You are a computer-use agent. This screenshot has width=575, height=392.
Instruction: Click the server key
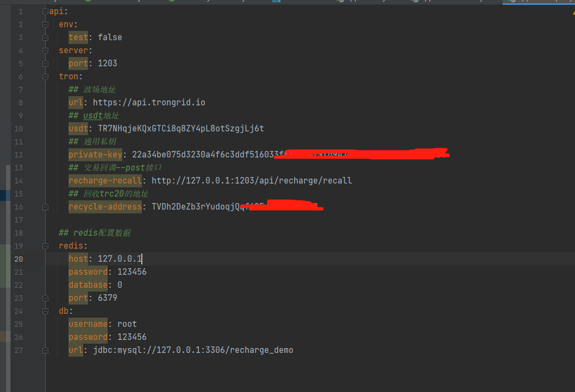coord(73,50)
